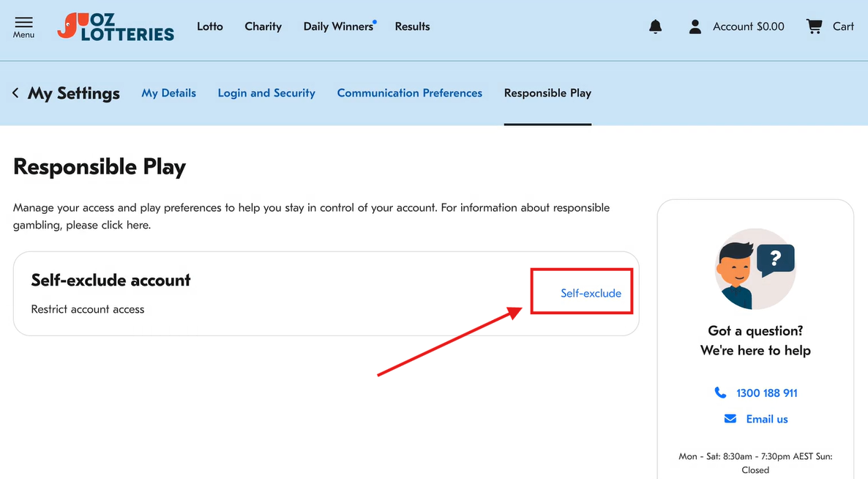Click the 'click here' responsible gambling link
Screen dimensions: 868x479
pos(125,225)
